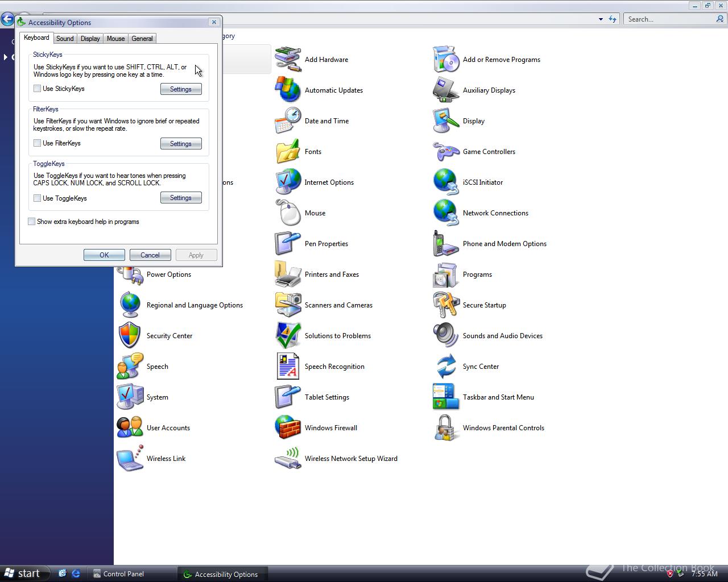Open the Date and Time icon

pyautogui.click(x=288, y=121)
